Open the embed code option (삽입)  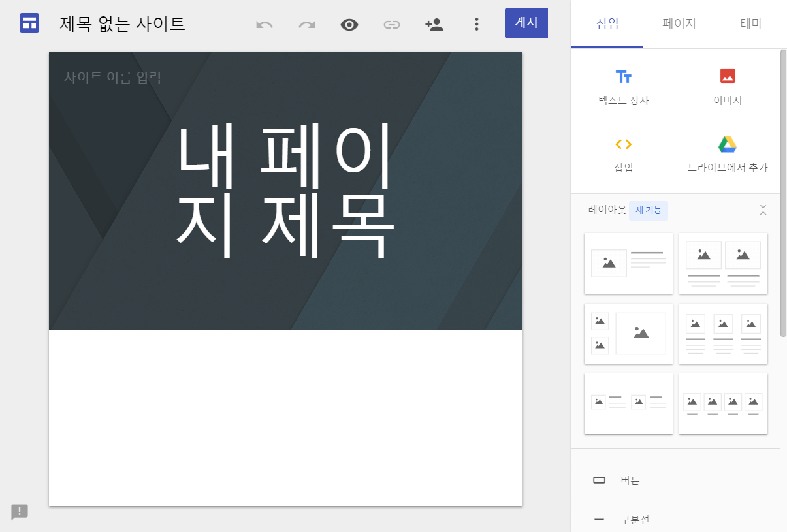[624, 153]
